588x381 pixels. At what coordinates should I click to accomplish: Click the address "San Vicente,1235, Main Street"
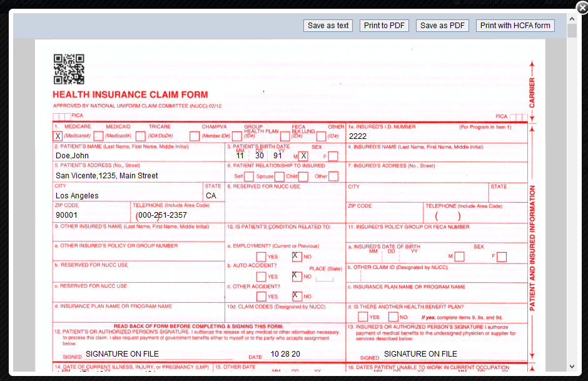coord(107,176)
